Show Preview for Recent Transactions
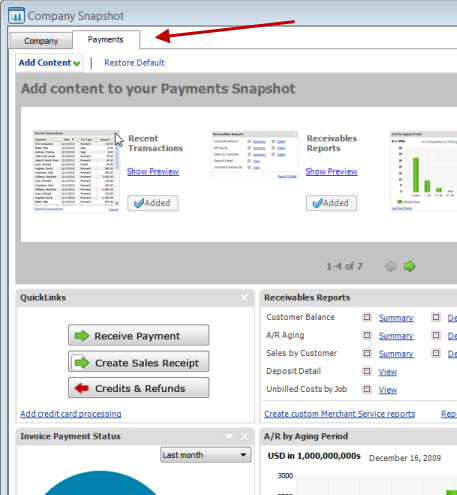 (x=153, y=171)
